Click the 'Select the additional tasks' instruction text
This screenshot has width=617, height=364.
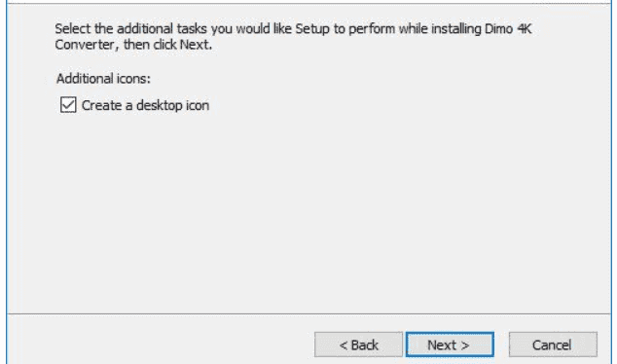click(x=130, y=29)
